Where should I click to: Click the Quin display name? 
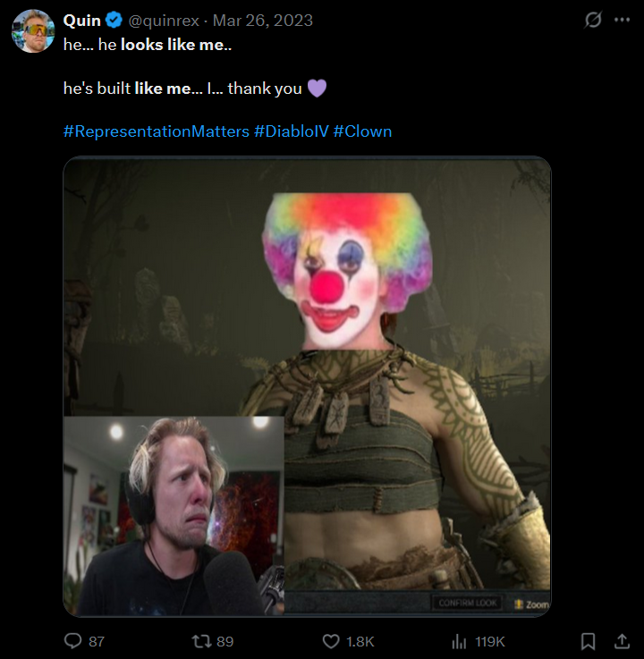coord(82,21)
